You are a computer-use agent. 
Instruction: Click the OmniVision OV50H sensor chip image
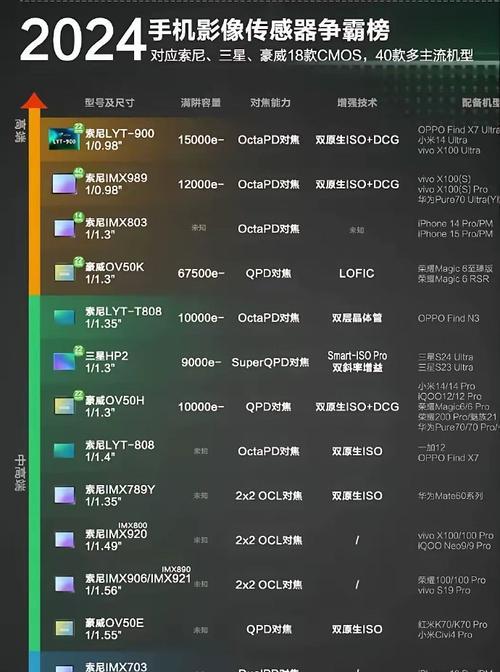(65, 406)
